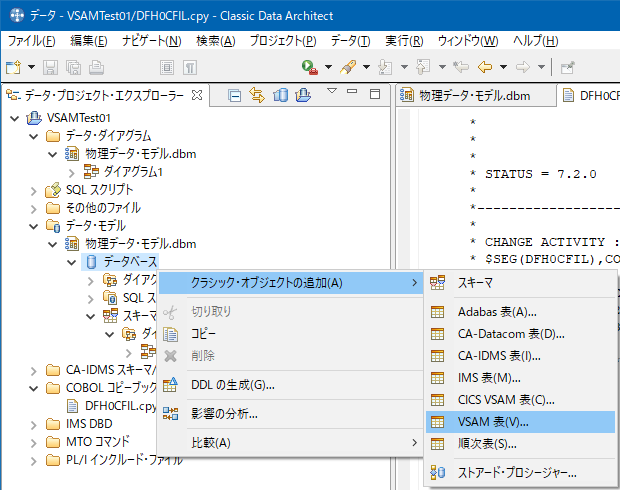Screen dimensions: 620x490
Task: Expand the その他のファイル folder
Action: point(34,208)
